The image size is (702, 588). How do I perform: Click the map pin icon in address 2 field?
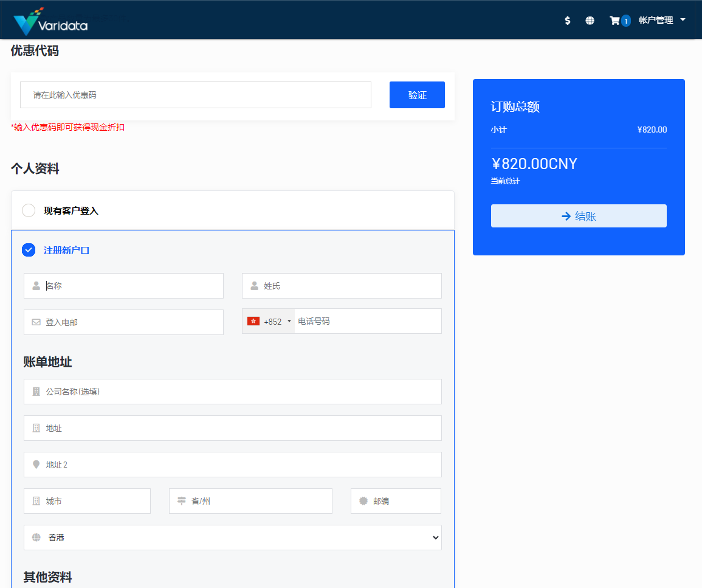tap(36, 465)
